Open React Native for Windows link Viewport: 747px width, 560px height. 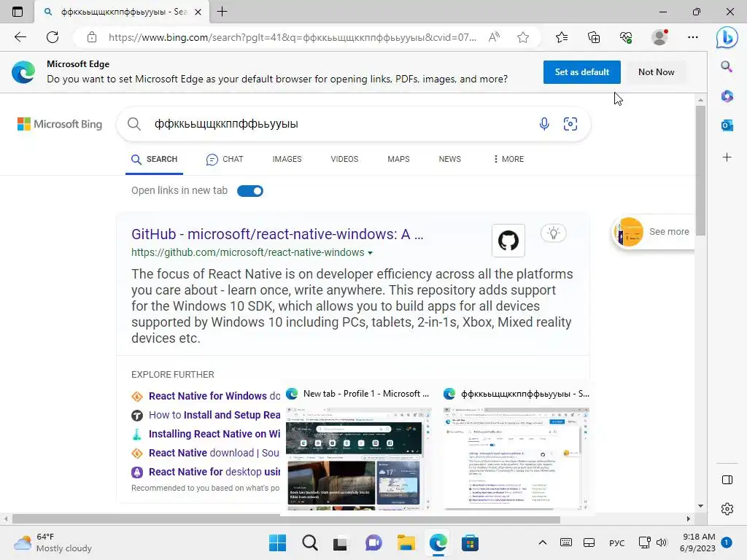point(214,396)
